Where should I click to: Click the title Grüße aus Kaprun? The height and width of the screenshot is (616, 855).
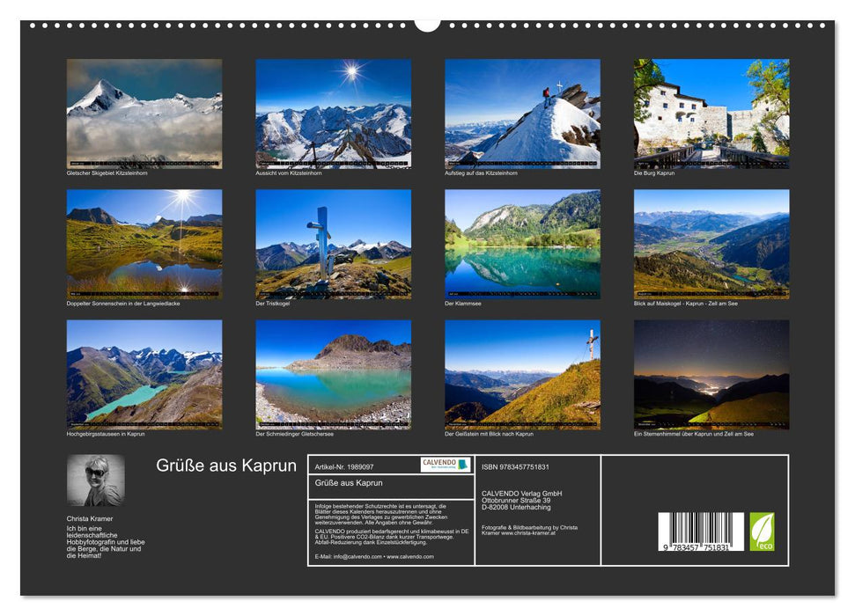click(x=226, y=466)
